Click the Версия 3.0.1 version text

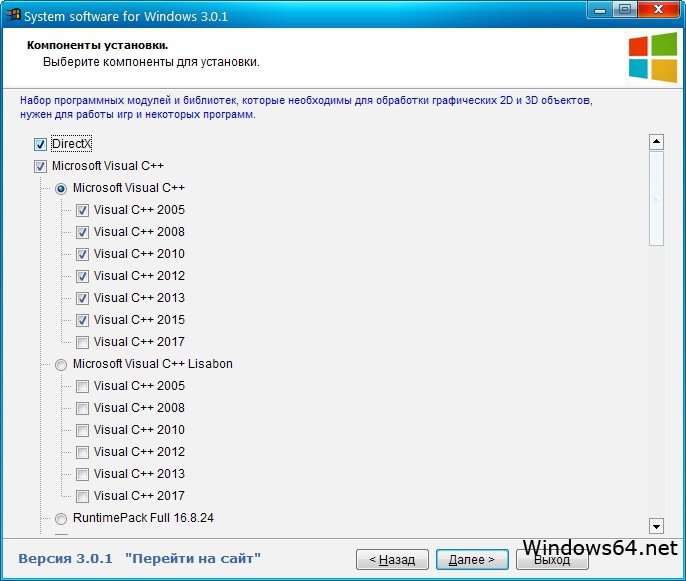65,559
